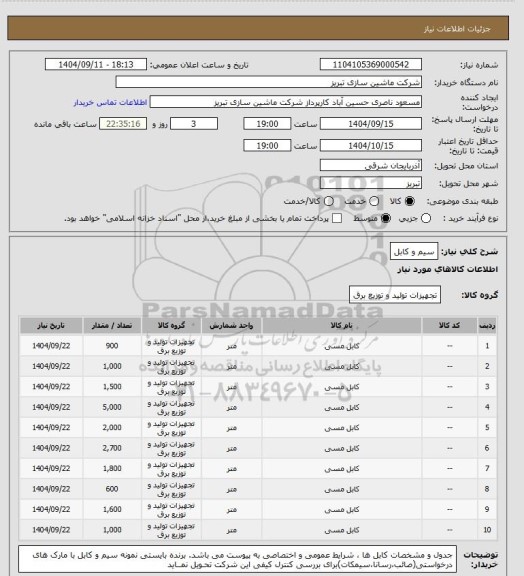The width and height of the screenshot is (524, 576).
Task: Tick the اسناد خزانه اسلامی payment checkbox
Action: coord(337,218)
